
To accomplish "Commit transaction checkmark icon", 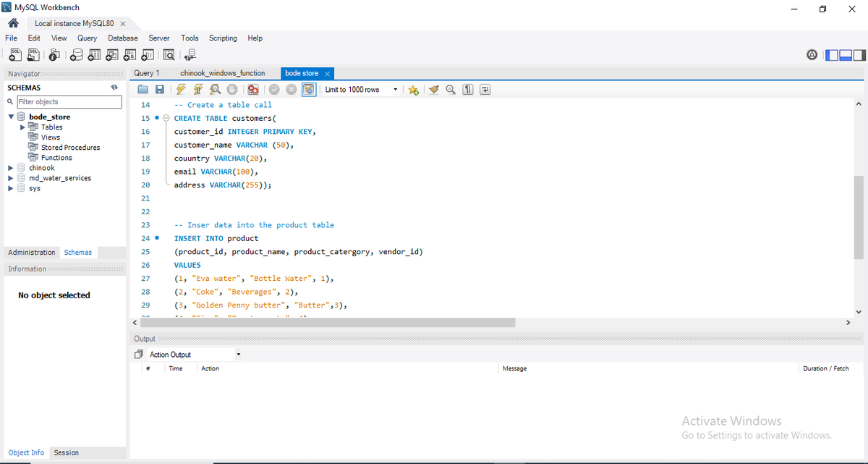I will click(x=274, y=90).
